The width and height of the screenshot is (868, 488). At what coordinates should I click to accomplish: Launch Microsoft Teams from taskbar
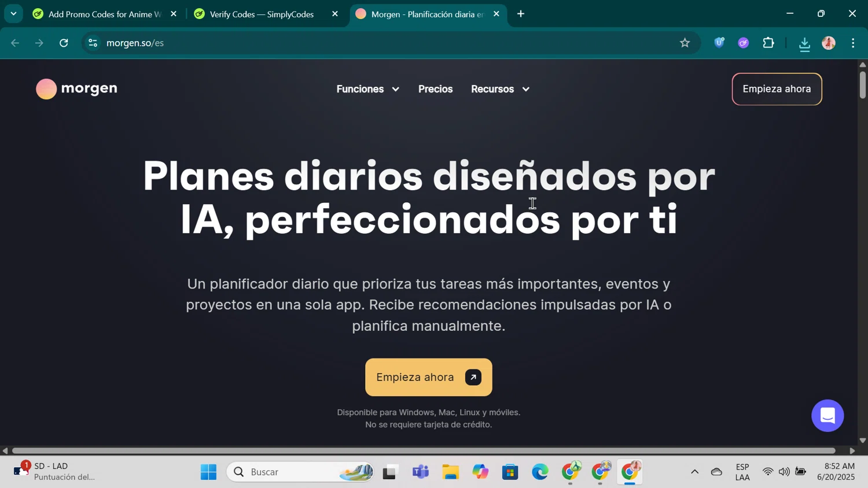[421, 472]
